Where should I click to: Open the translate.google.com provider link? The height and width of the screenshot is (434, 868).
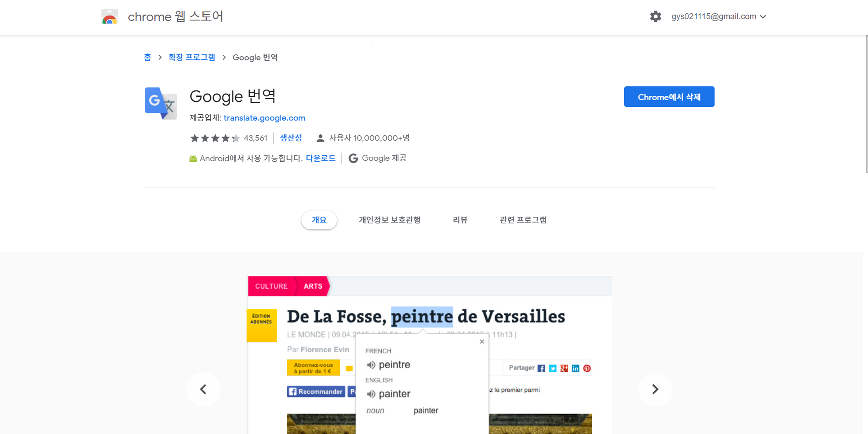tap(264, 118)
